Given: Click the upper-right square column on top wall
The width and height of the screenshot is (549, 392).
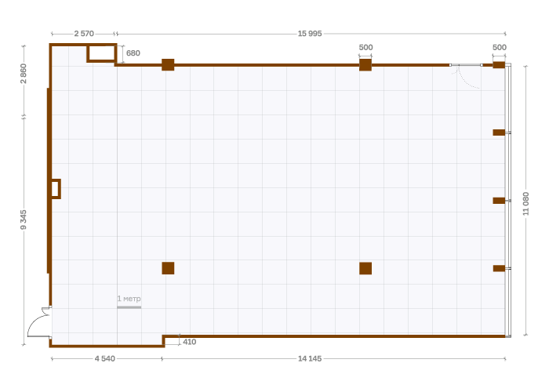Looking at the screenshot, I should pos(365,64).
